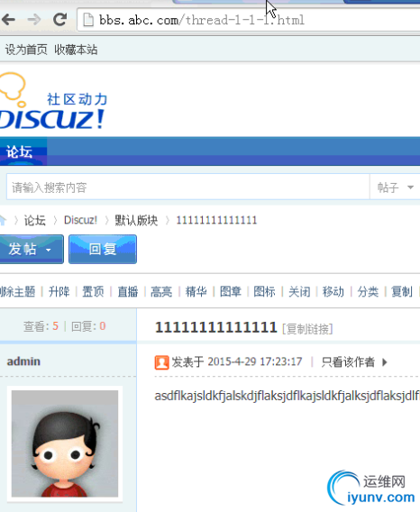Click the page icon in address bar

tap(88, 20)
